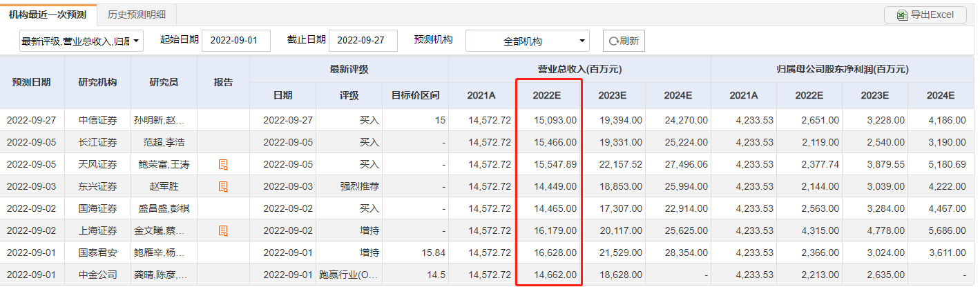Screen dimensions: 980x287
Task: Click the 国泰君安 target price 15.84 cell
Action: 415,253
